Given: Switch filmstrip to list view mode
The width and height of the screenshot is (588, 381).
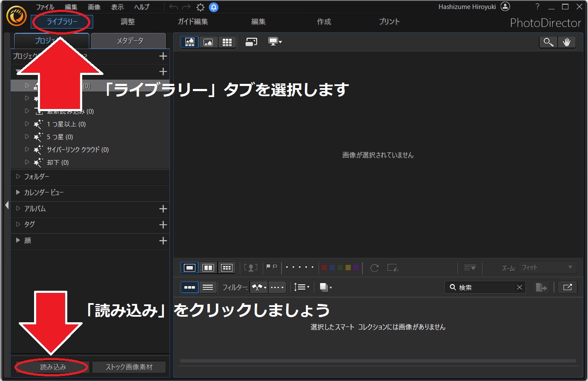Looking at the screenshot, I should click(x=208, y=287).
